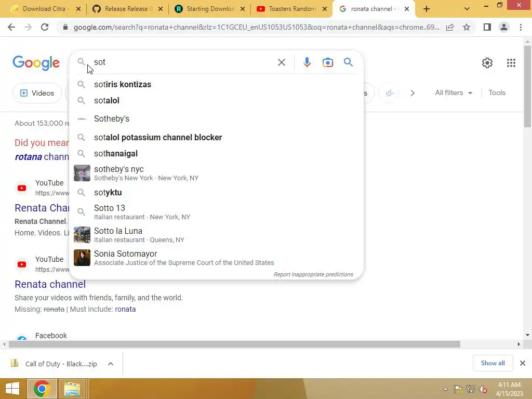Open the Renata channel result link
This screenshot has height=399, width=532.
50,284
